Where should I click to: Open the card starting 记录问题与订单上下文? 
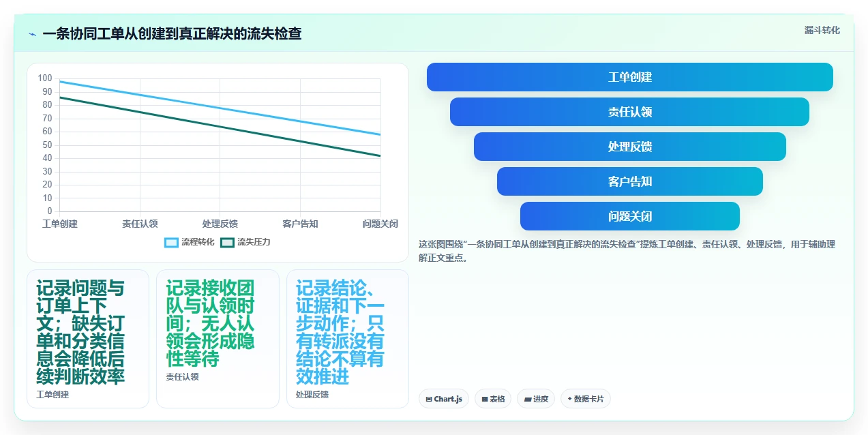pos(88,339)
